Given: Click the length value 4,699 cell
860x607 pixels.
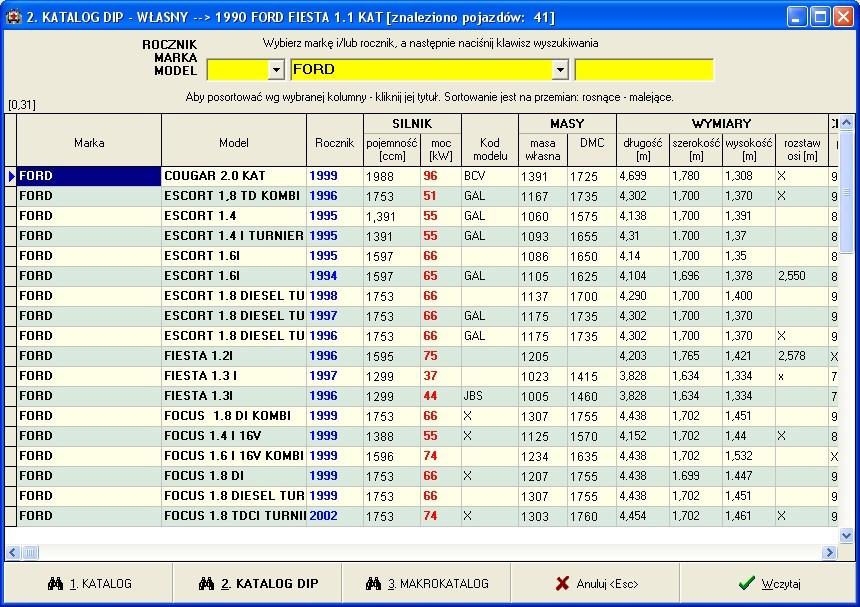Looking at the screenshot, I should click(643, 176).
